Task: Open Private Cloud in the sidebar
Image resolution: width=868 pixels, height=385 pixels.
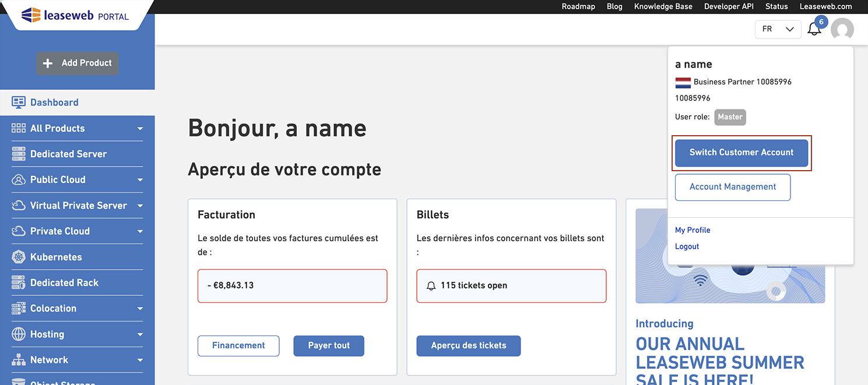Action: [77, 231]
